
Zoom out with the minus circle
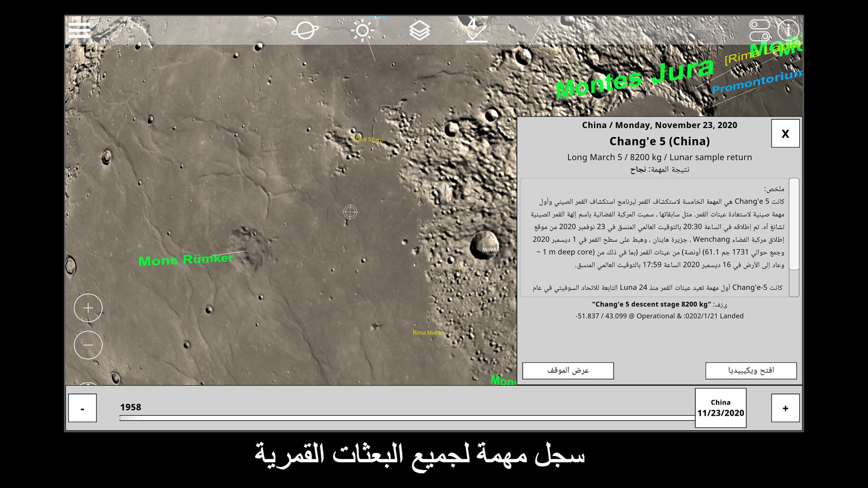click(x=88, y=345)
